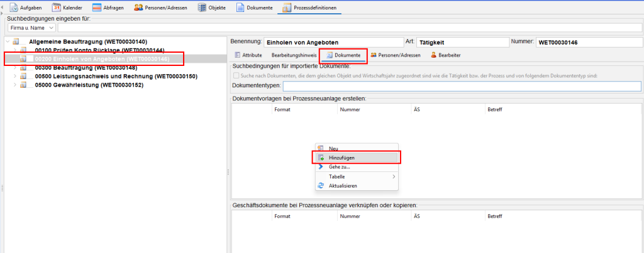Screen dimensions: 644x253
Task: Open the Tabelle submenu in context menu
Action: [355, 176]
